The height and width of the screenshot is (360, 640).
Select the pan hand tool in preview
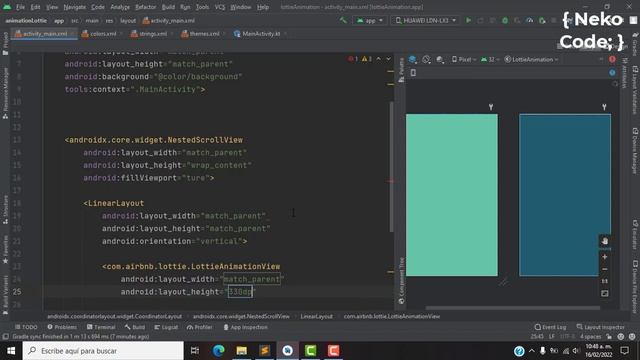[x=605, y=241]
